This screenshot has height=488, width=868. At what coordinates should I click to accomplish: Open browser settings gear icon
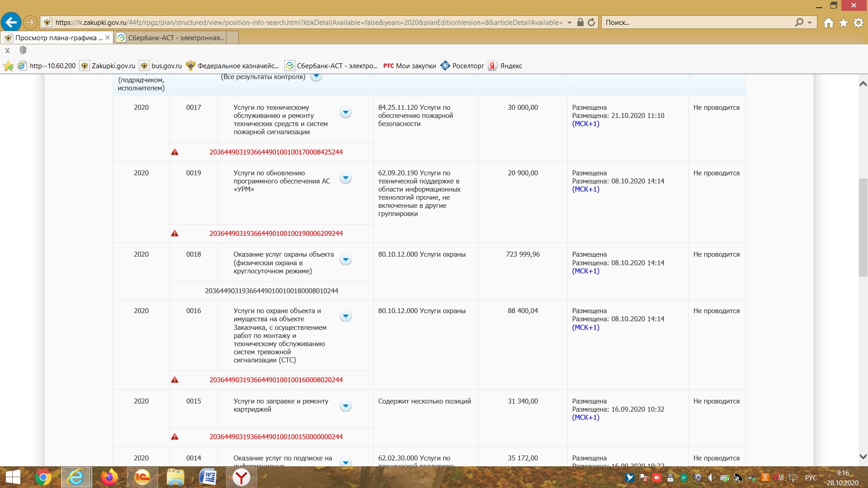[x=859, y=23]
